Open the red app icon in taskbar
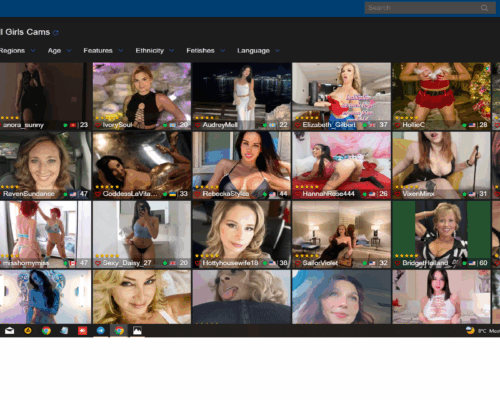Image resolution: width=500 pixels, height=400 pixels. [82, 331]
